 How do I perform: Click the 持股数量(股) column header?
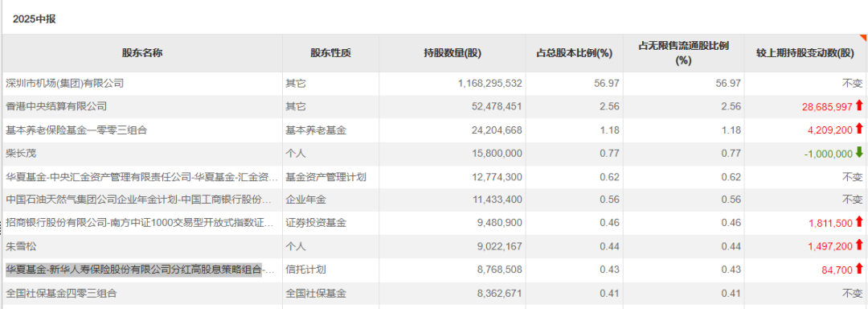[x=452, y=53]
